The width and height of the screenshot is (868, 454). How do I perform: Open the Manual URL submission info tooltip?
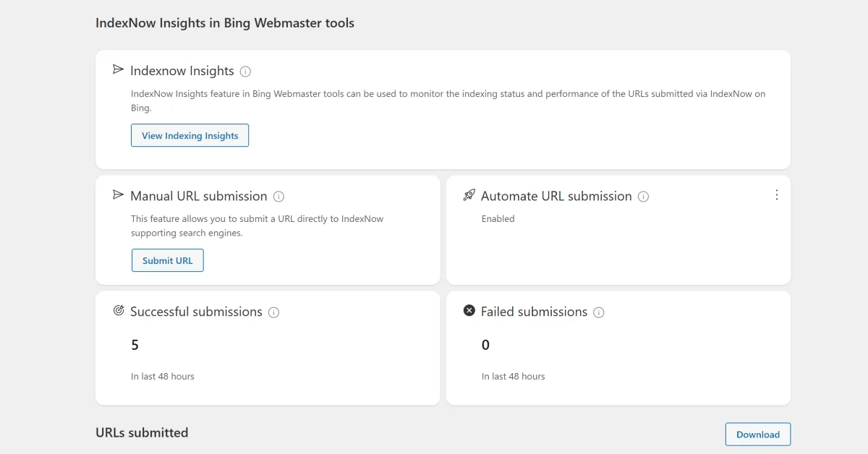(279, 196)
